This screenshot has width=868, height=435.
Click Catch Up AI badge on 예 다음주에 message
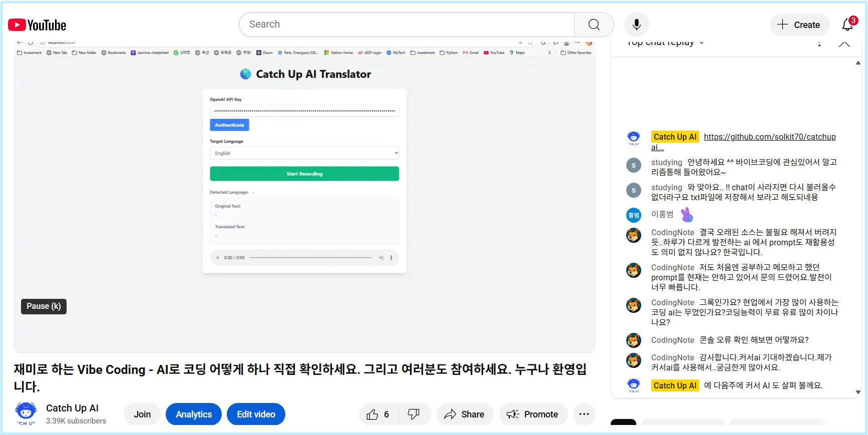[675, 385]
